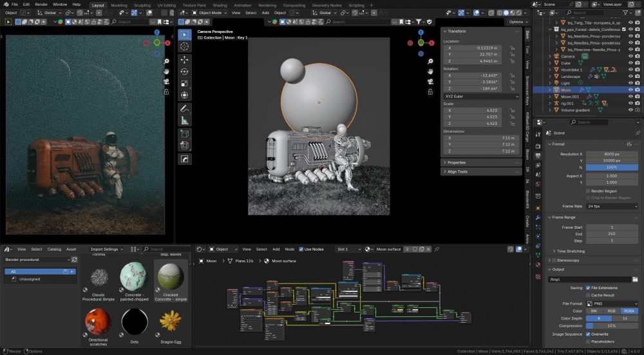This screenshot has height=355, width=644.
Task: Enable Cache Result checkbox
Action: [x=588, y=296]
